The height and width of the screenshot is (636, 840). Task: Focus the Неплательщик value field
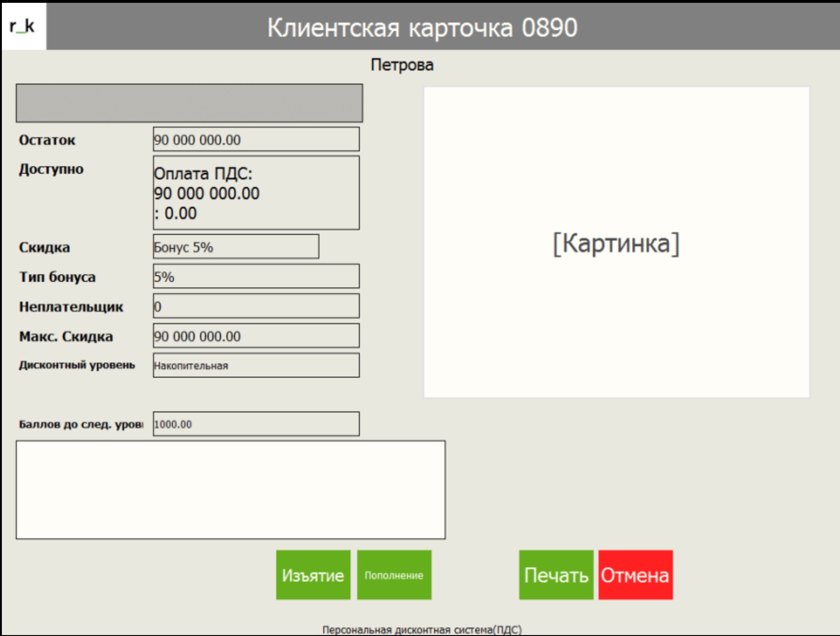coord(256,306)
